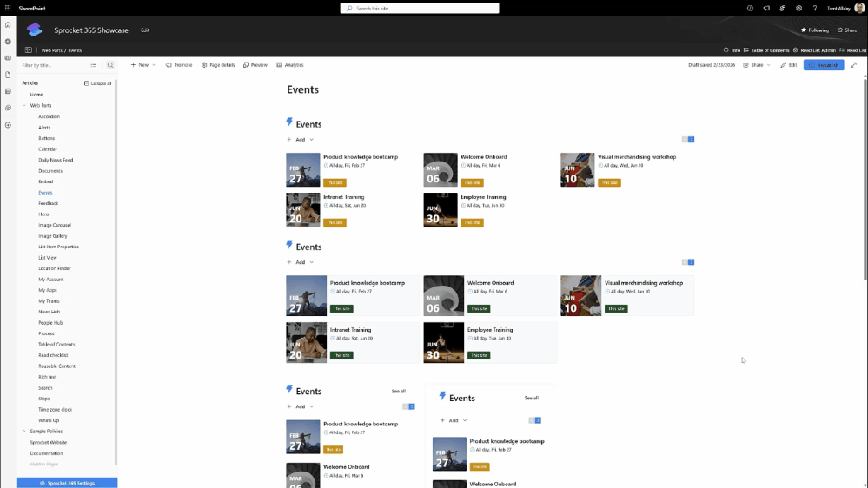Select Home in the Articles tree
Image resolution: width=868 pixels, height=488 pixels.
pyautogui.click(x=36, y=95)
